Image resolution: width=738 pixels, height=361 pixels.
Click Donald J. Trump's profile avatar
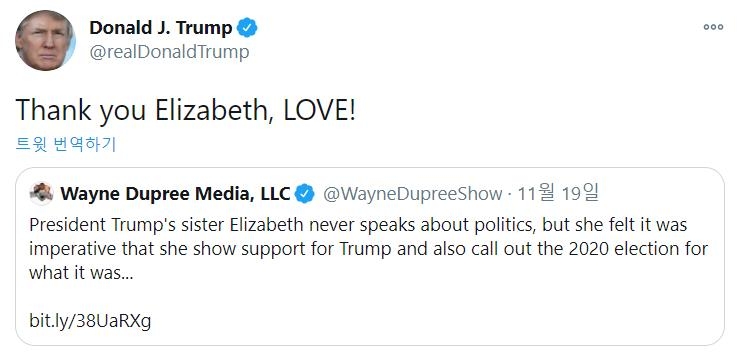coord(45,40)
